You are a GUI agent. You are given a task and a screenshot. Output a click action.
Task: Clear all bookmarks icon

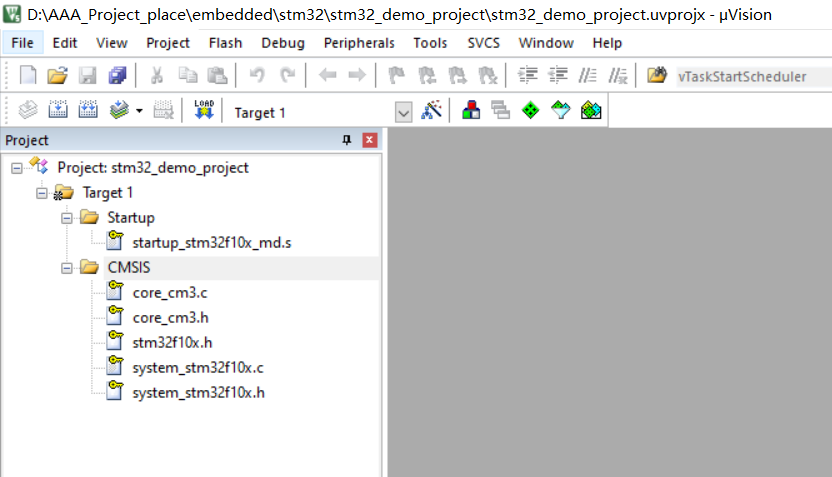(488, 75)
